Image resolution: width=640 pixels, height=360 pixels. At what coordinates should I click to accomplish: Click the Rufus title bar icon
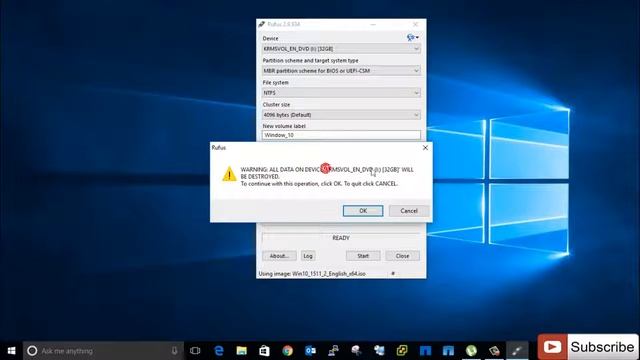(262, 24)
